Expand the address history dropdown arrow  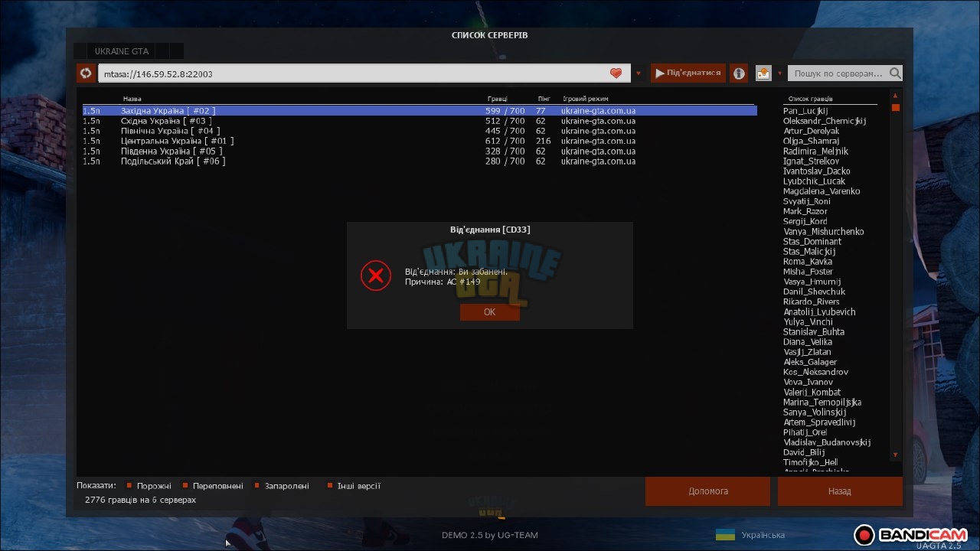639,74
